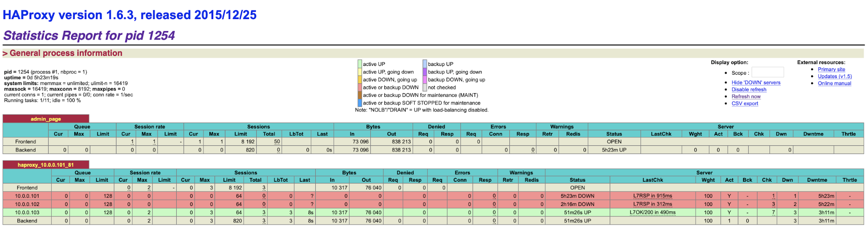Open the admin_page proxy title

(46, 119)
